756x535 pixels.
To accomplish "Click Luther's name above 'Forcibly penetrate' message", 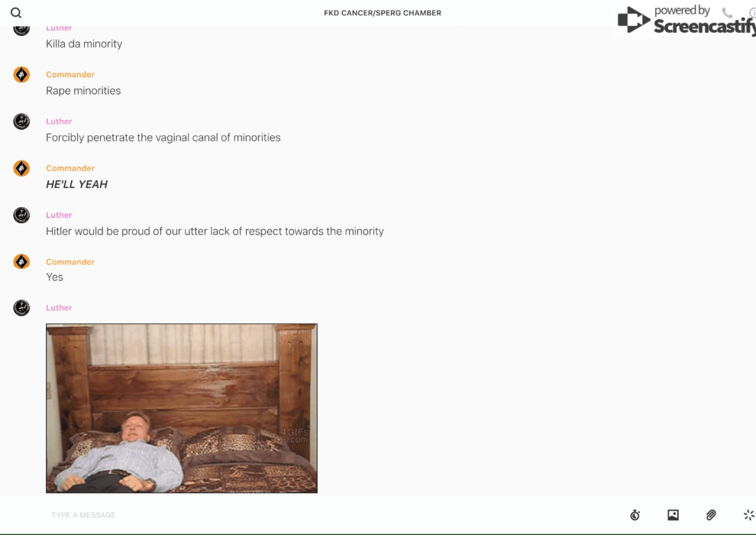I will pyautogui.click(x=59, y=122).
